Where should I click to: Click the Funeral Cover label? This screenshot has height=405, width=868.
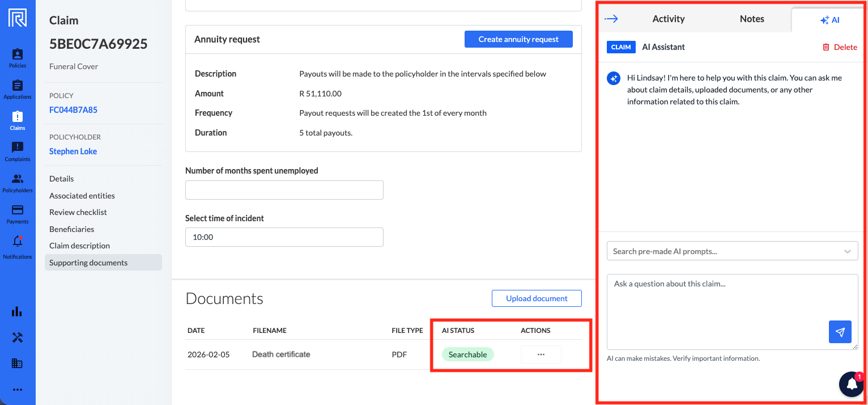[x=74, y=66]
